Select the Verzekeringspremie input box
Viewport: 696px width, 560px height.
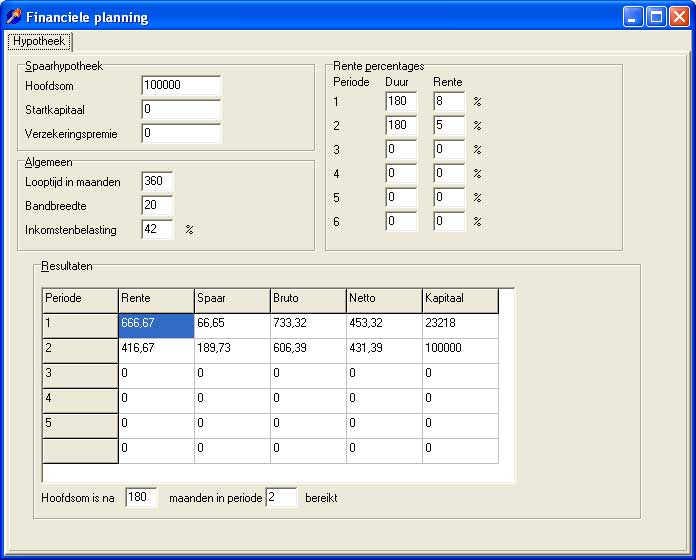point(181,133)
